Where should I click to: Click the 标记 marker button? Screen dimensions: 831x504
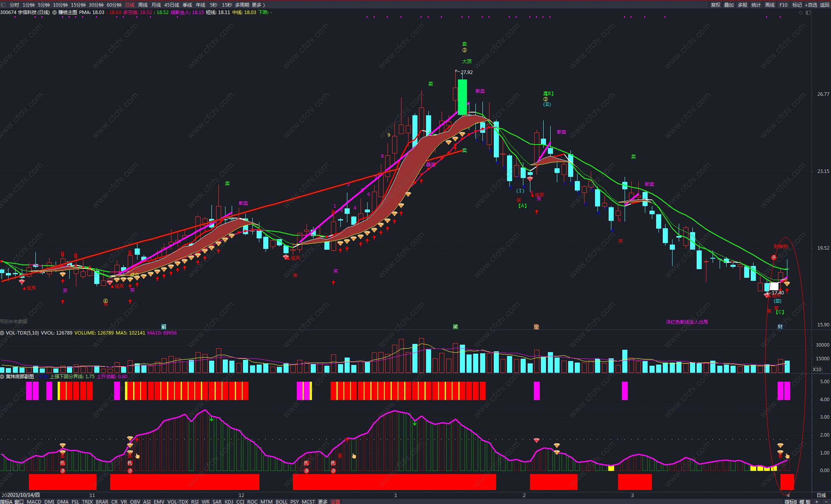coord(797,5)
